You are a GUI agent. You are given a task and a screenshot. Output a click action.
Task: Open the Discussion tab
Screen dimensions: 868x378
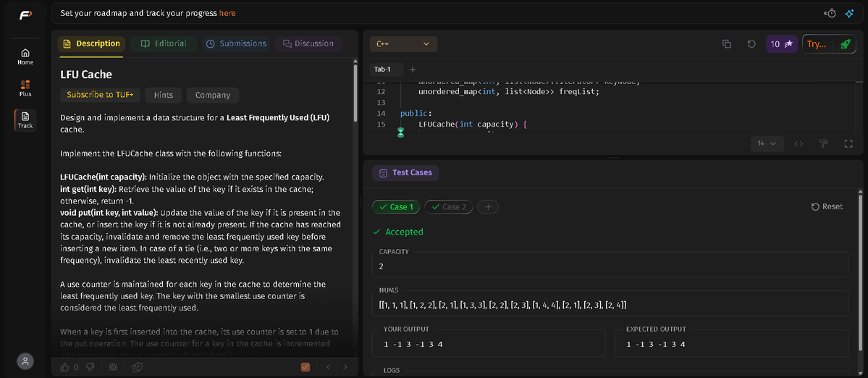[308, 43]
